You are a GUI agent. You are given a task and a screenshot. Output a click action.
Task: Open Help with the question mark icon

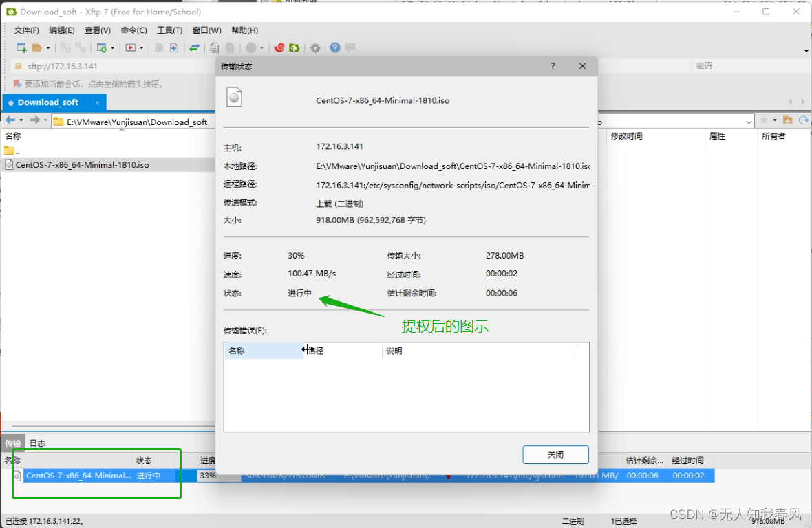tap(335, 47)
